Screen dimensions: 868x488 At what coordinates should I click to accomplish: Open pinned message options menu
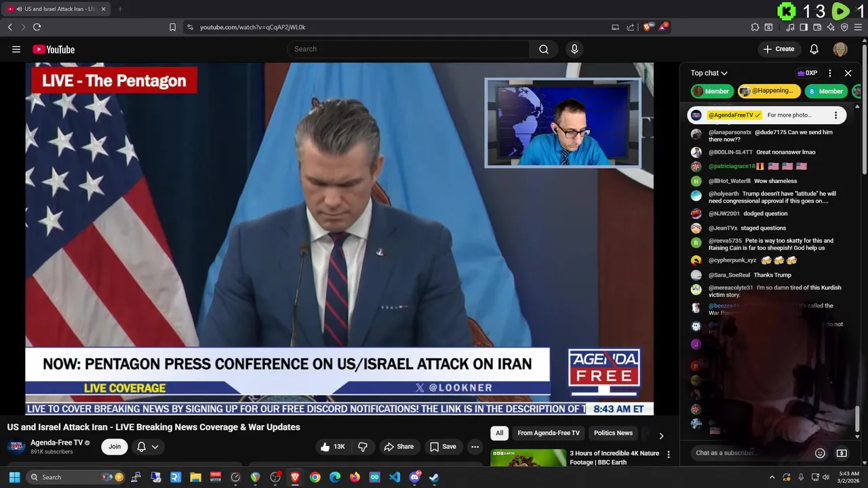click(x=835, y=115)
